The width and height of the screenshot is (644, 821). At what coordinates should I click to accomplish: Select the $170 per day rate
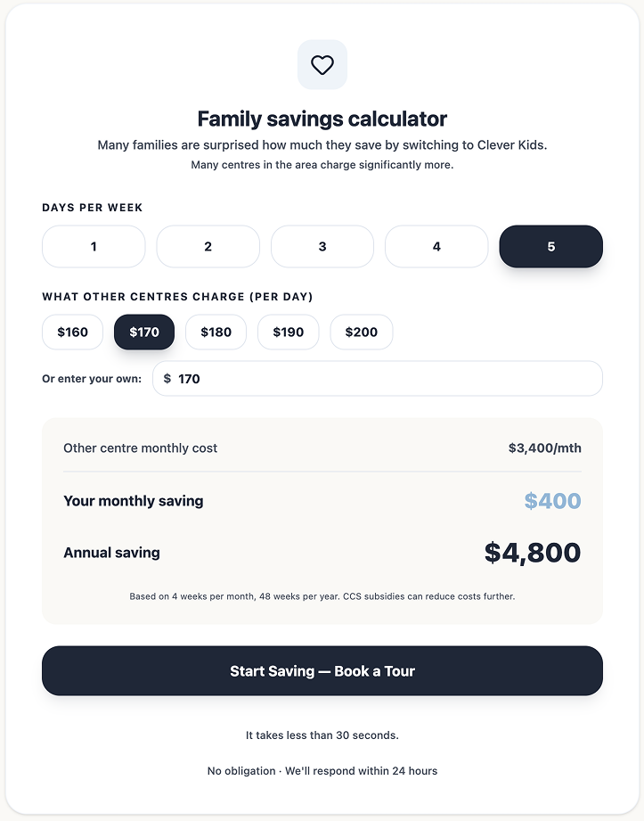144,333
